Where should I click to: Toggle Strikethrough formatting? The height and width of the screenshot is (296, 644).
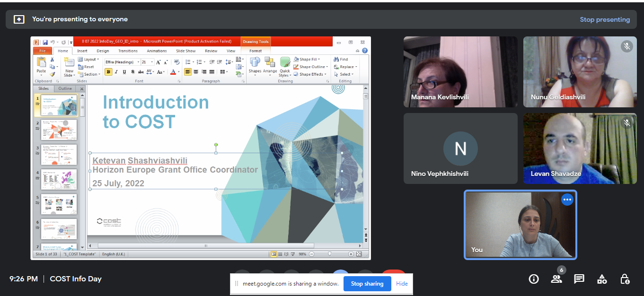coord(141,72)
